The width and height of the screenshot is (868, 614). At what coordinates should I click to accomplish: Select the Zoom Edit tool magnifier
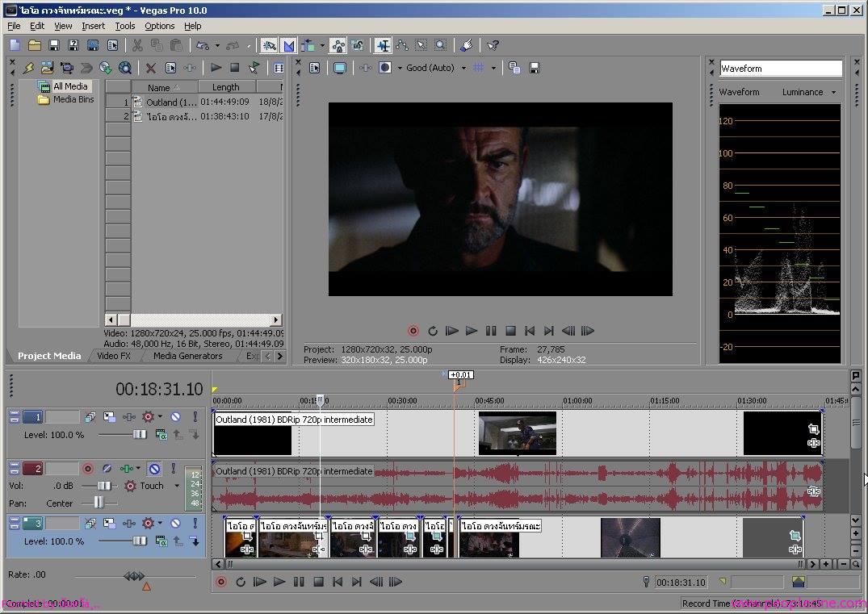pyautogui.click(x=440, y=45)
